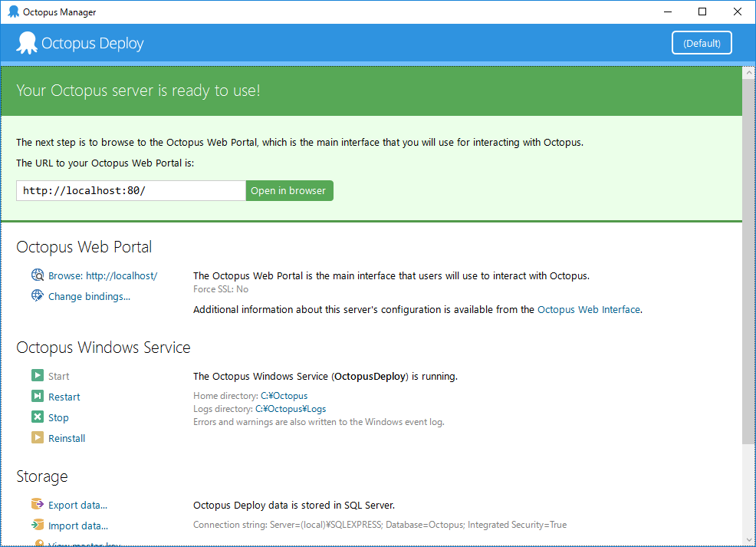The image size is (756, 547).
Task: Click the scrollbar up arrow
Action: click(x=748, y=73)
